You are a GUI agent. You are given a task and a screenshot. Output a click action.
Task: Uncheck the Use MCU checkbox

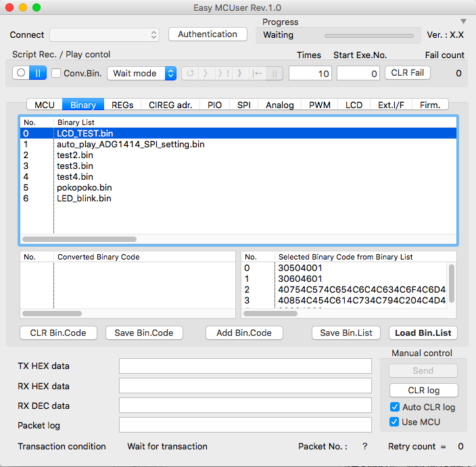394,422
